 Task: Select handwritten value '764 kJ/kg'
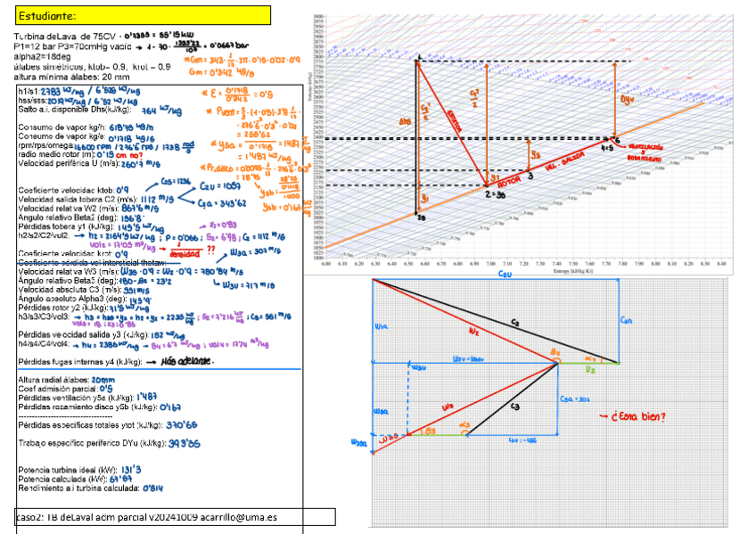[x=162, y=111]
